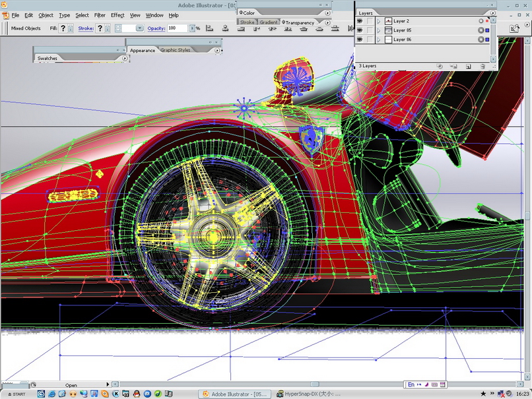532x399 pixels.
Task: Click the blue Stroke link label
Action: point(86,28)
